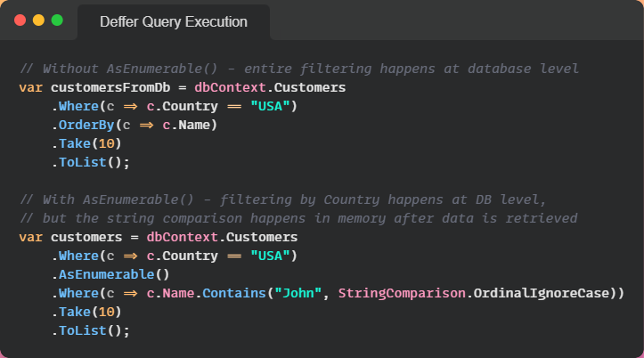Click the comment starting with Without AsEnumerable()
Image resolution: width=644 pixels, height=358 pixels.
coord(299,69)
